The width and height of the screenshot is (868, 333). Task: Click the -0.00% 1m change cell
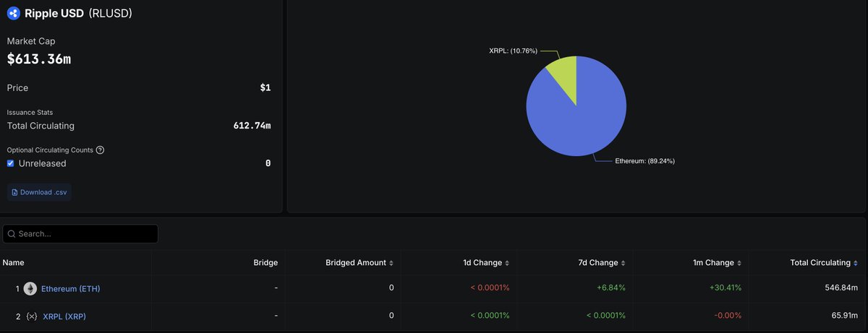727,316
